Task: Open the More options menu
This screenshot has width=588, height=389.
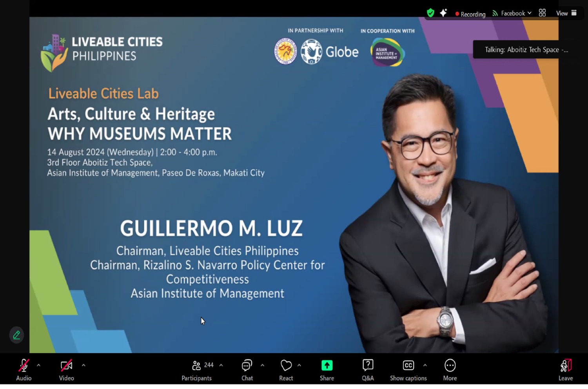Action: tap(450, 369)
